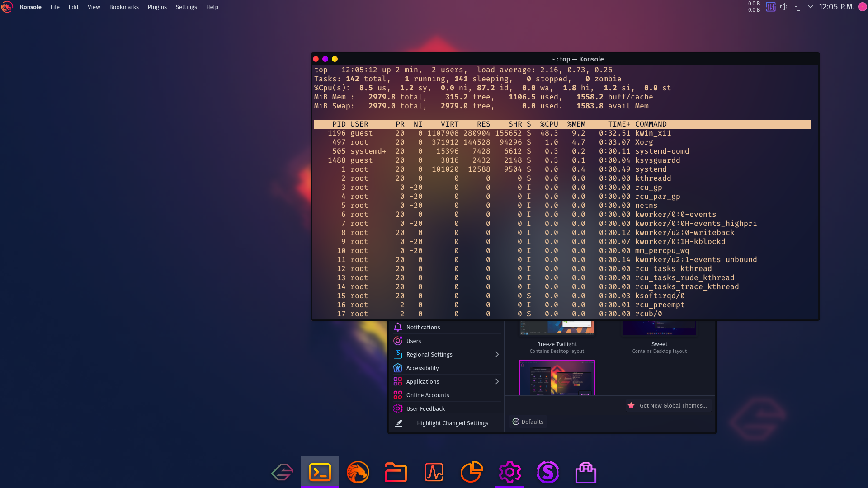Viewport: 868px width, 488px height.
Task: Click the pink circle icon next to the clock
Action: pos(863,7)
